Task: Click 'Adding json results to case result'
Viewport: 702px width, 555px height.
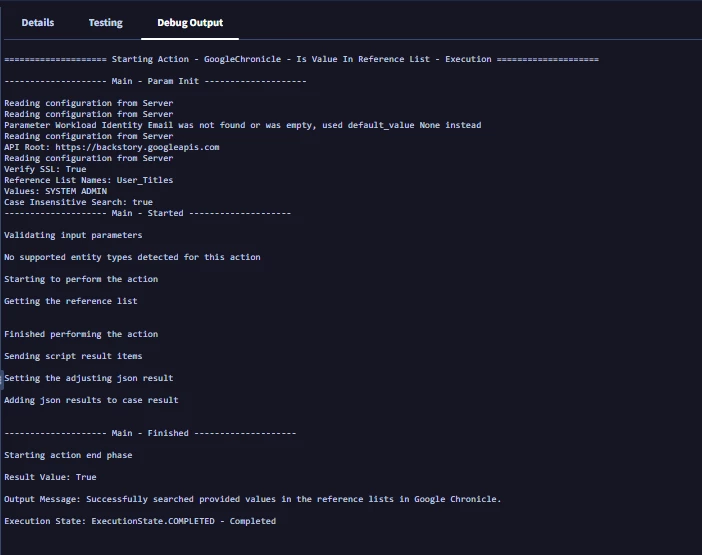Action: [x=91, y=400]
